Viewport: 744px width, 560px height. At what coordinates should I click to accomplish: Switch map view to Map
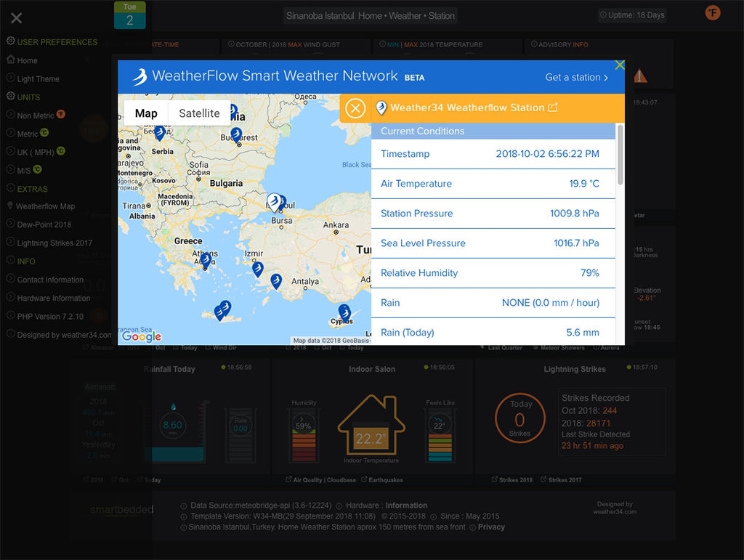click(146, 113)
